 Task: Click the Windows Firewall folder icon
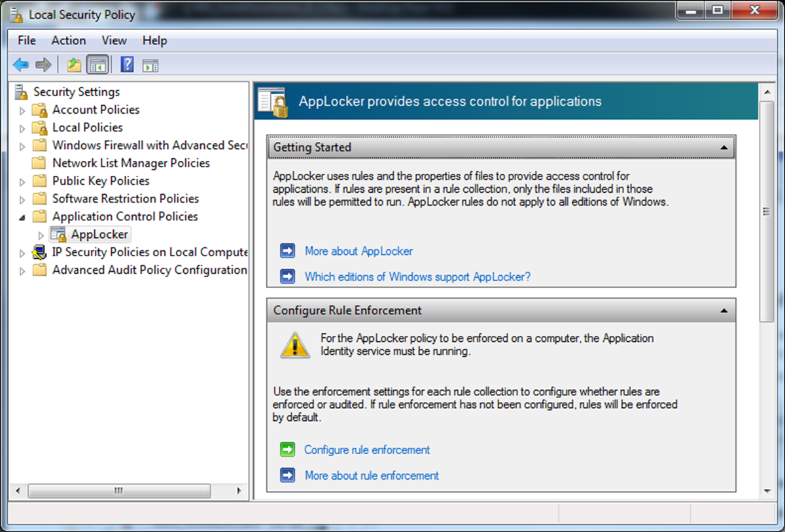pos(40,145)
